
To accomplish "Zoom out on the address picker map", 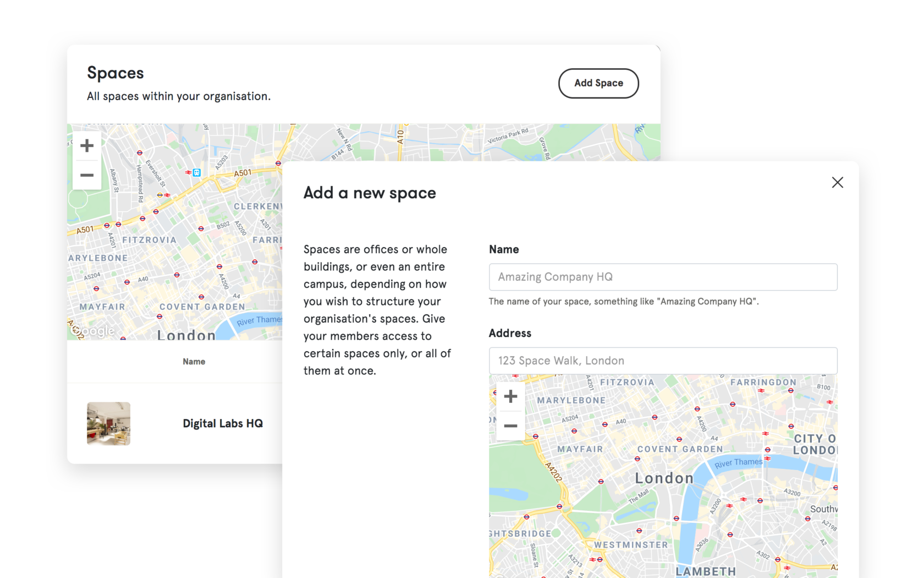I will (510, 426).
